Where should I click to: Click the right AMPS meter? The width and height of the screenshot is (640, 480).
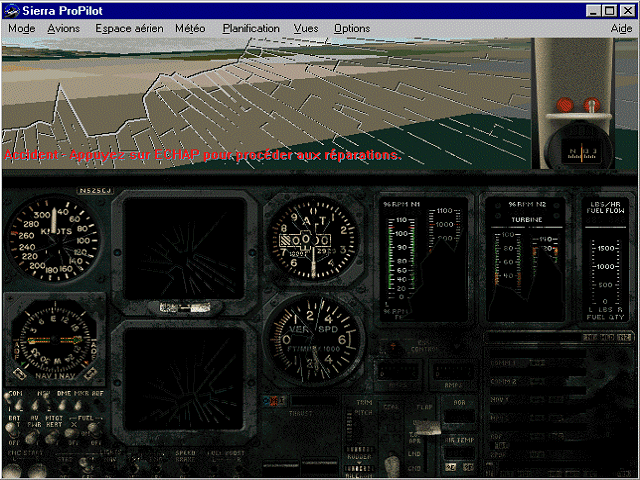pyautogui.click(x=453, y=373)
